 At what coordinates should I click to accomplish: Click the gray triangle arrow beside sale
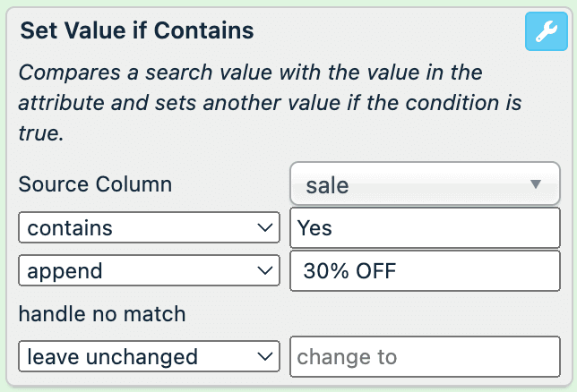(536, 184)
